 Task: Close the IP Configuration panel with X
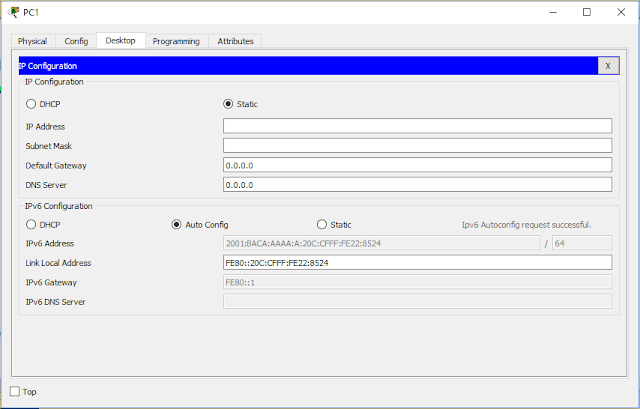[x=608, y=66]
